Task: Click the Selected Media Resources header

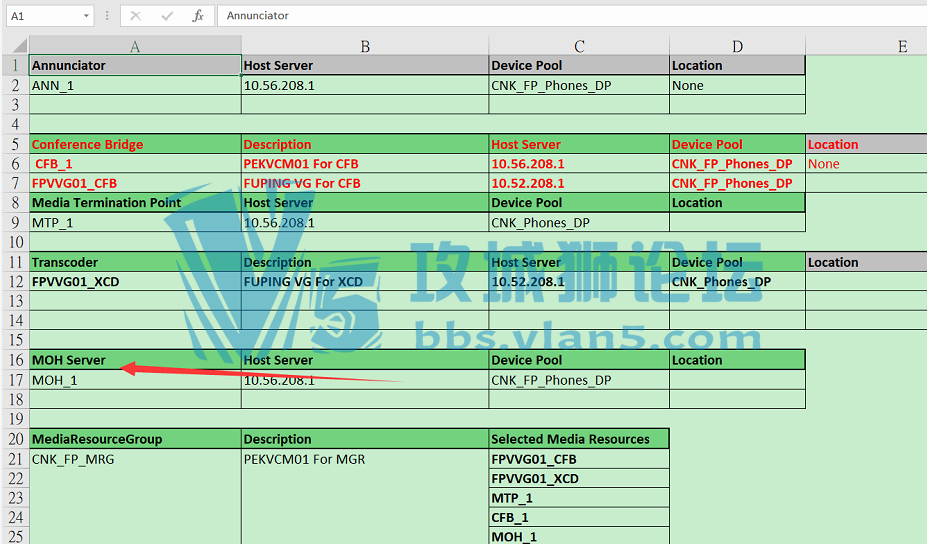Action: point(579,439)
